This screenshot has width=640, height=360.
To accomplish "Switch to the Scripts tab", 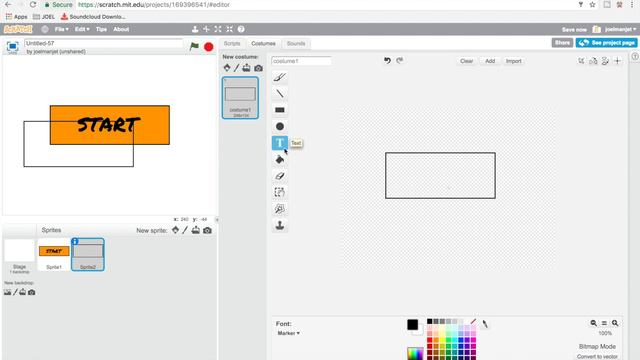I will 232,43.
